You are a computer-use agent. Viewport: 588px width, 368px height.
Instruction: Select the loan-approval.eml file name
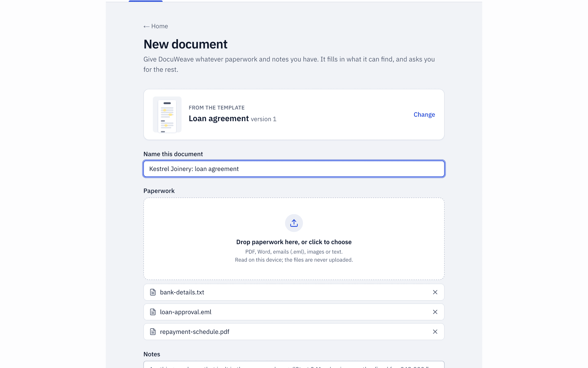185,312
